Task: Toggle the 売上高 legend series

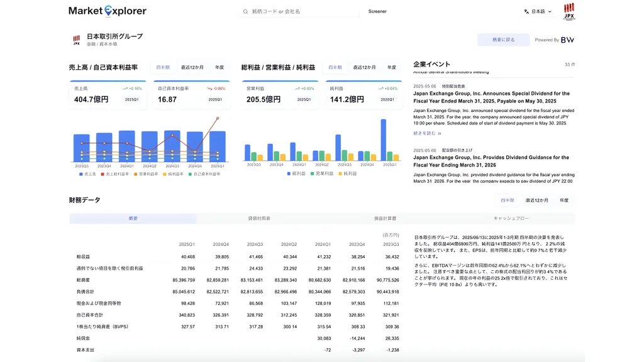Action: tap(87, 174)
